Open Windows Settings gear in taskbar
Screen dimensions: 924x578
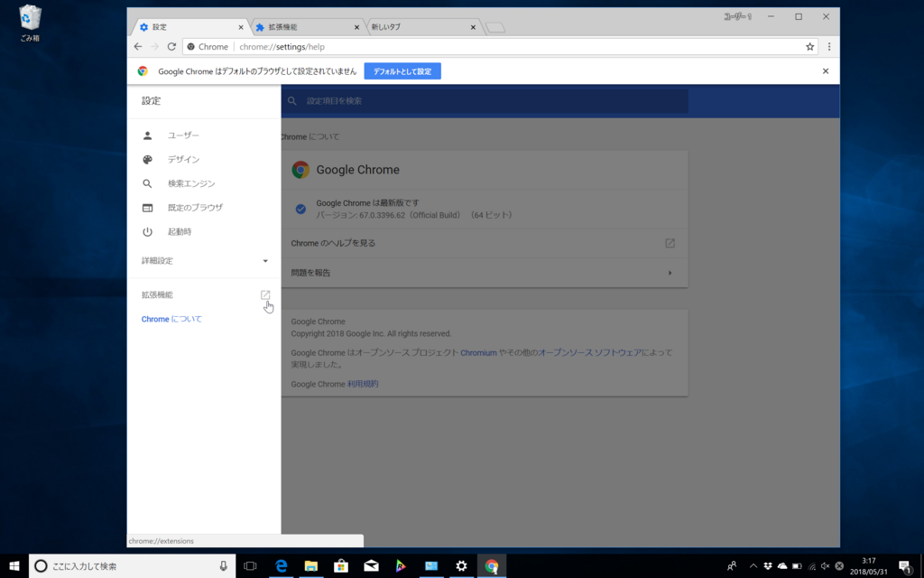[461, 566]
